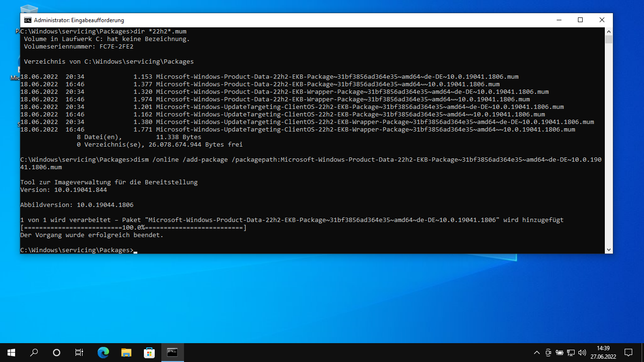Click the file row with size 1.162
The height and width of the screenshot is (362, 644).
point(283,115)
